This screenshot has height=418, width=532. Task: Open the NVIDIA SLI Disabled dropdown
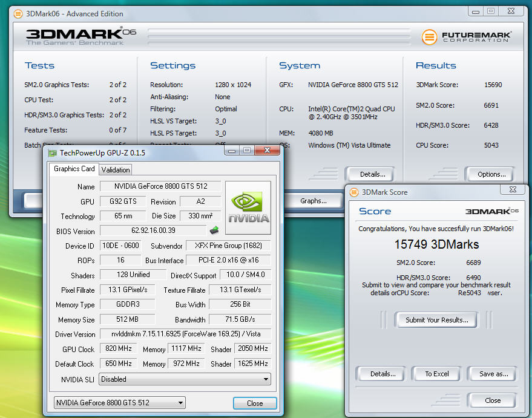(185, 379)
